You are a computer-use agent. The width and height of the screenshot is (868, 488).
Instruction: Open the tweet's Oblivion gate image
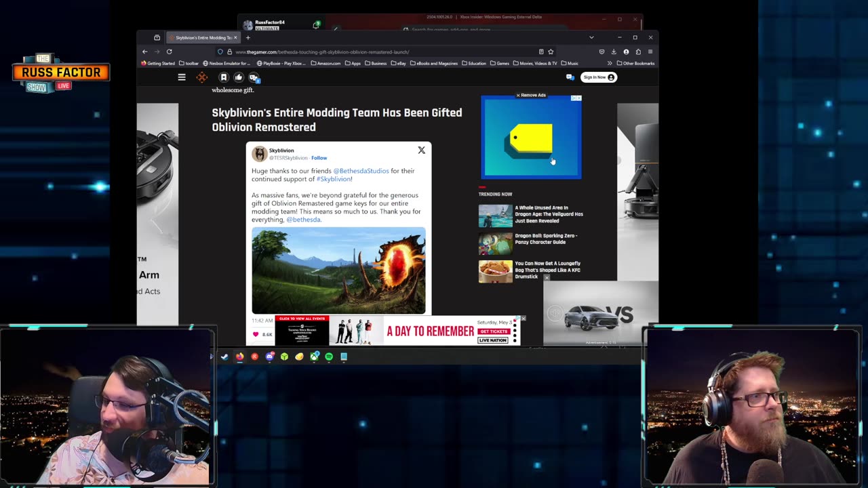coord(338,270)
